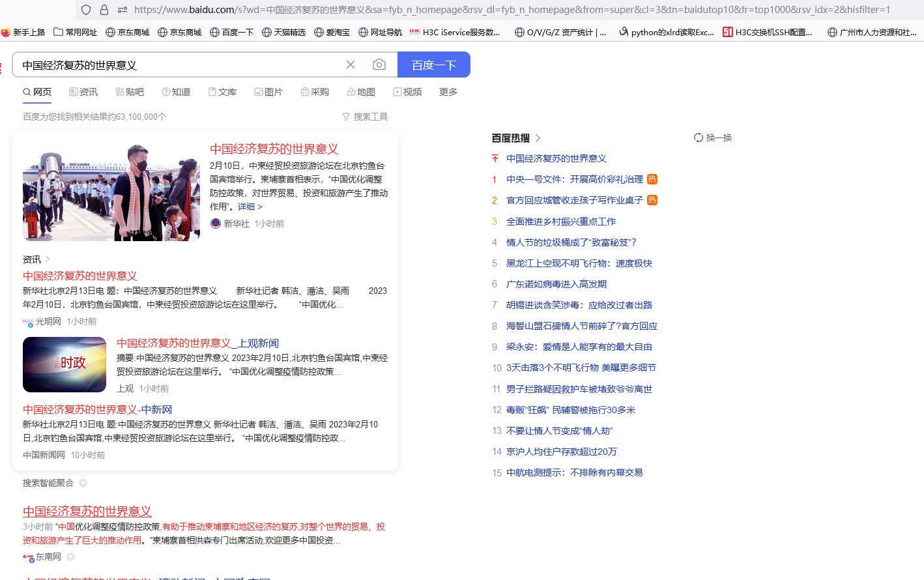Expand the 资讯 section chevron
Image resolution: width=924 pixels, height=580 pixels.
pyautogui.click(x=48, y=259)
